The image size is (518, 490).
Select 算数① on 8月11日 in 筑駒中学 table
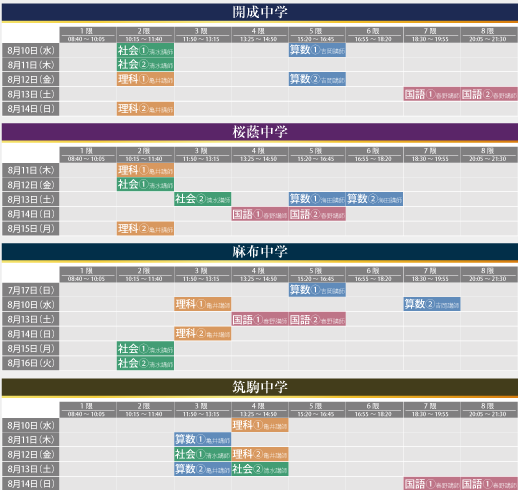(203, 439)
